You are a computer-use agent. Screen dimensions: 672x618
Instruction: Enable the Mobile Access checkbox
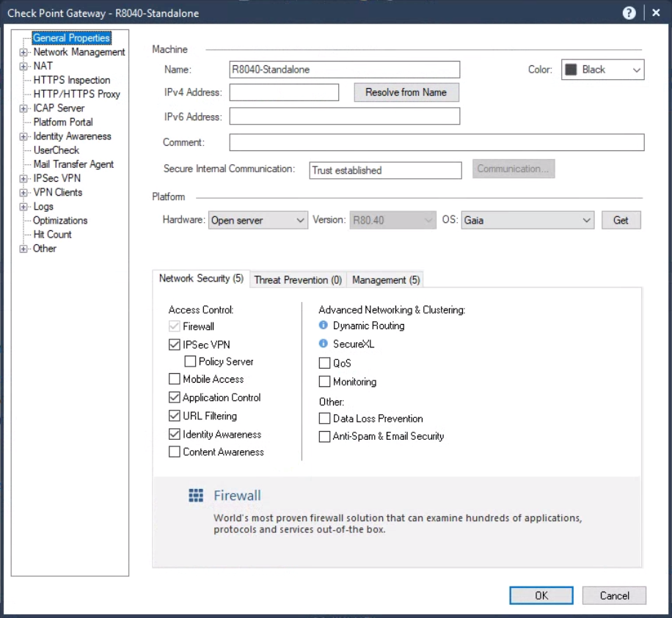174,379
